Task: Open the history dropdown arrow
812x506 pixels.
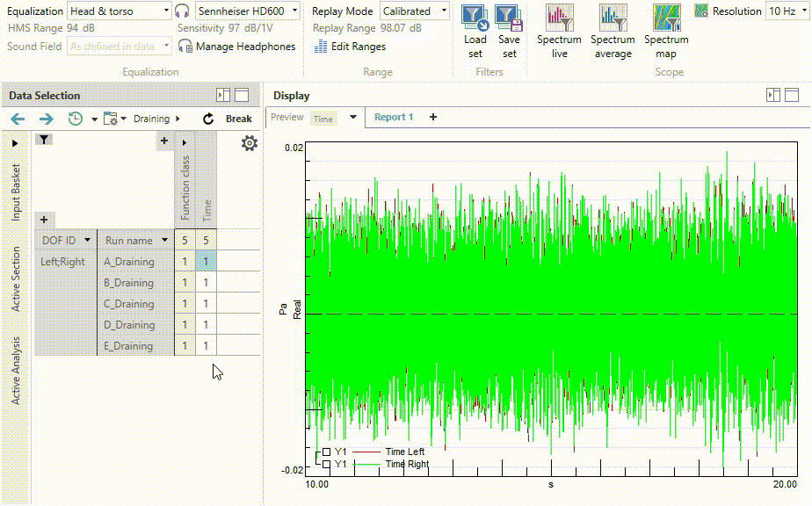Action: (94, 119)
